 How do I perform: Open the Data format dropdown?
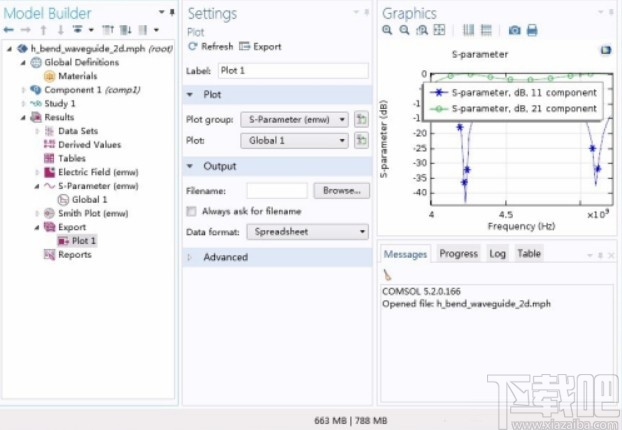pyautogui.click(x=307, y=232)
